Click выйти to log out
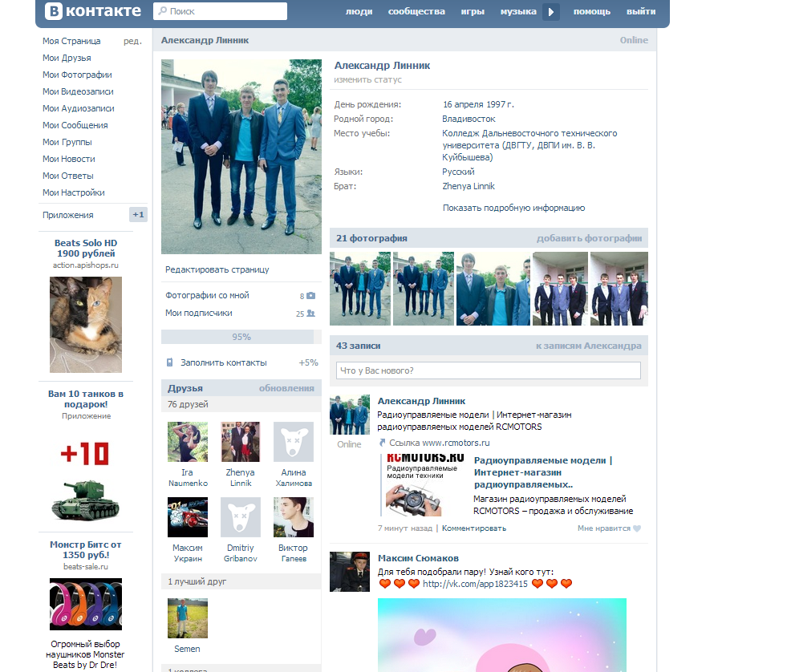 (641, 11)
